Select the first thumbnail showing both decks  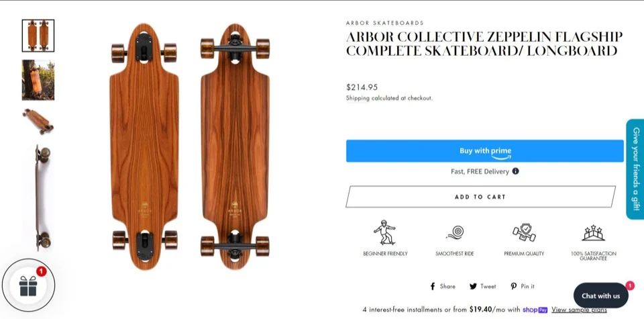click(38, 36)
